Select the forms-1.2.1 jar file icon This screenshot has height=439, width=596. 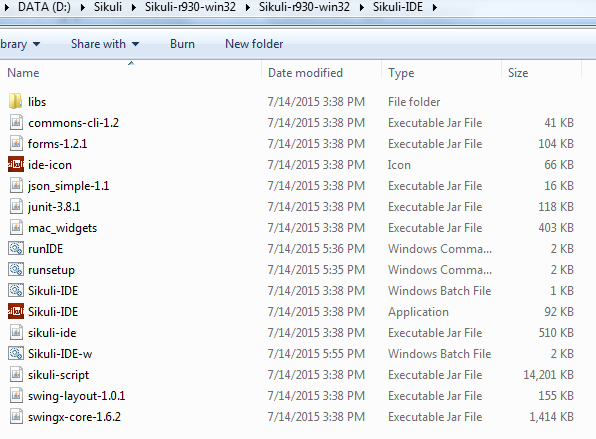click(16, 143)
